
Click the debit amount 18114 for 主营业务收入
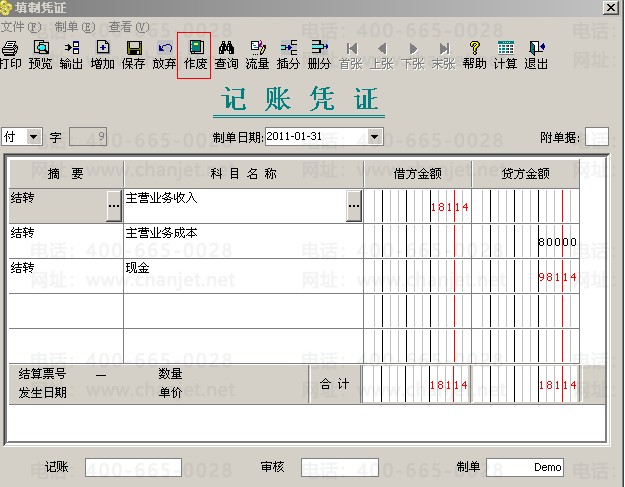pyautogui.click(x=449, y=207)
